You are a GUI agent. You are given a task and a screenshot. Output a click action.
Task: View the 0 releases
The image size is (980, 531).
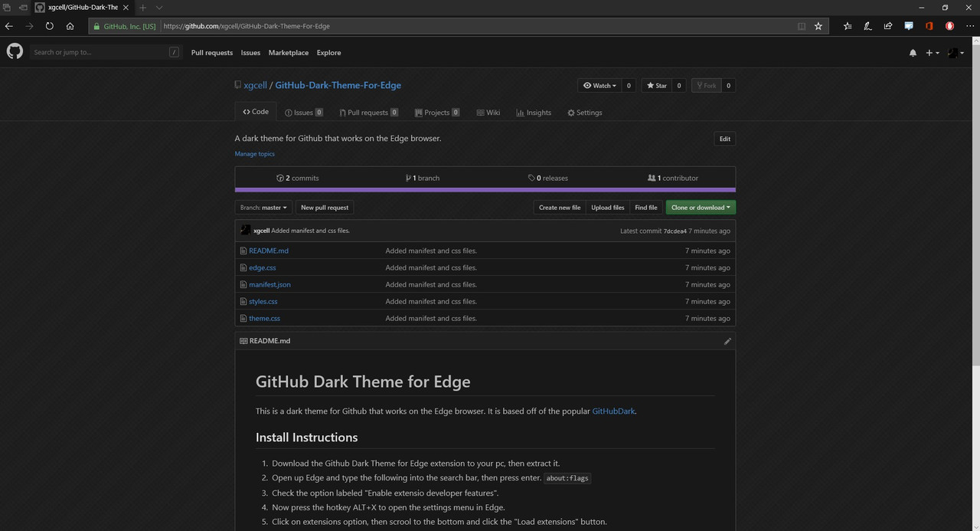[548, 178]
